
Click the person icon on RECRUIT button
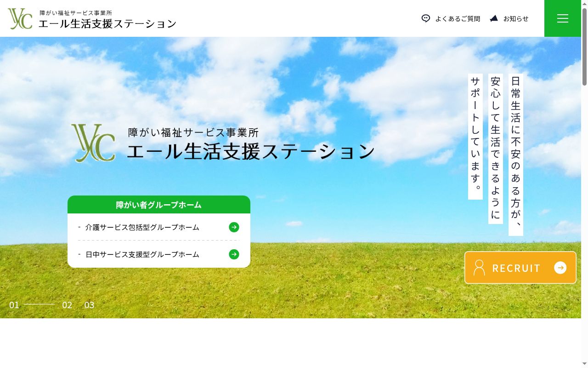(479, 268)
